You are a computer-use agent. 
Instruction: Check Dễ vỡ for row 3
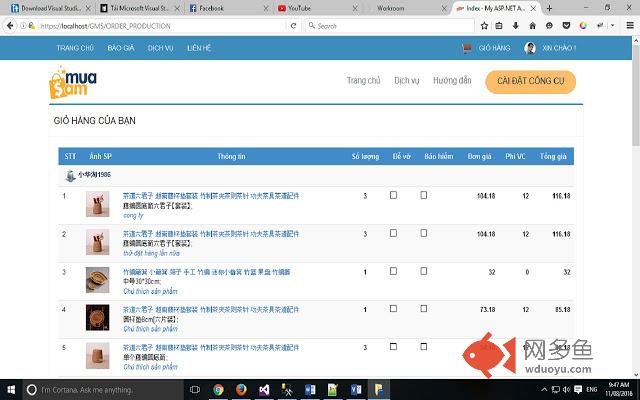(x=393, y=271)
